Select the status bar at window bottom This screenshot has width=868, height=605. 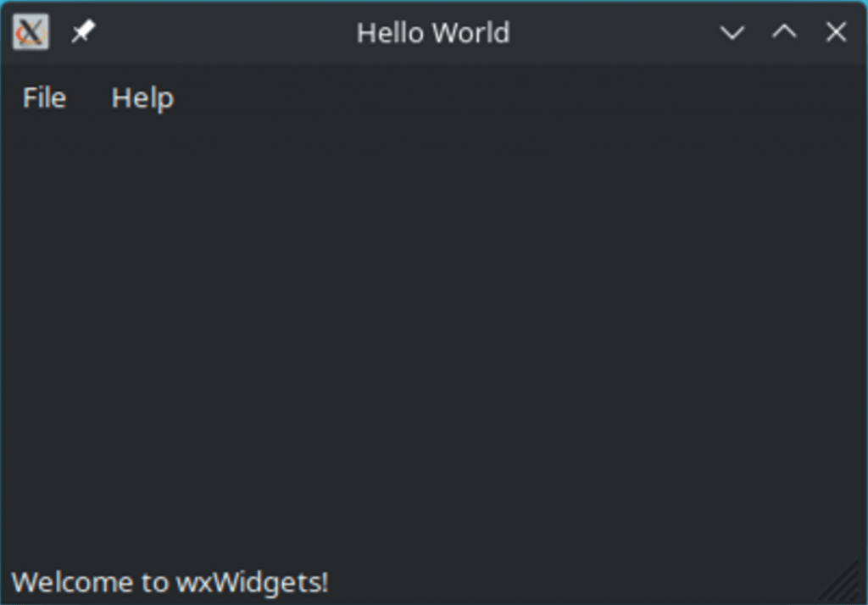[x=434, y=581]
